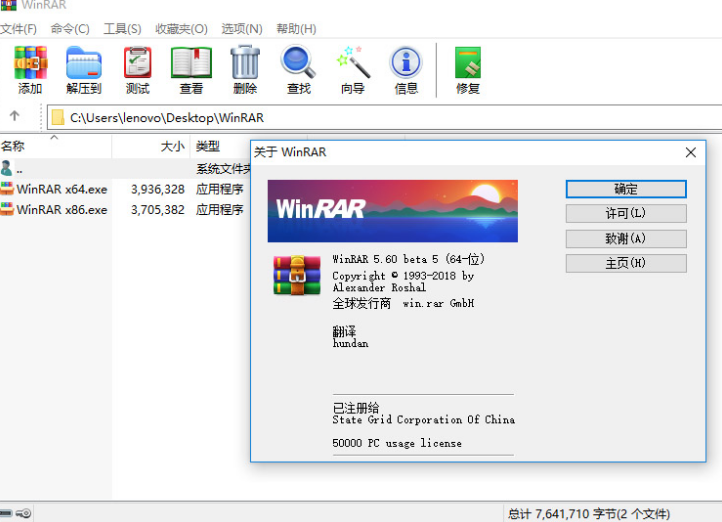
Task: Click the 删除 (Delete) trash icon
Action: [245, 70]
